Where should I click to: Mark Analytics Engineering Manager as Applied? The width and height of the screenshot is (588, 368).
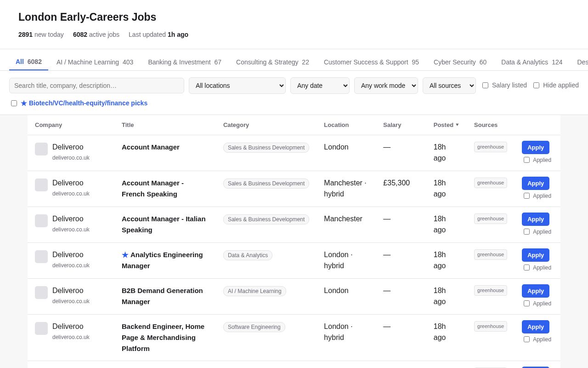526,267
